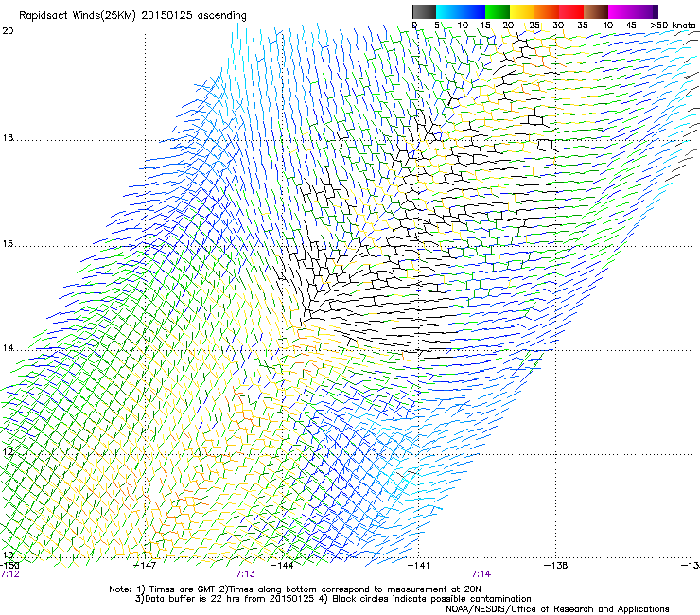Pick the yellow 20-25 knots legend color
700x615 pixels.
522,11
